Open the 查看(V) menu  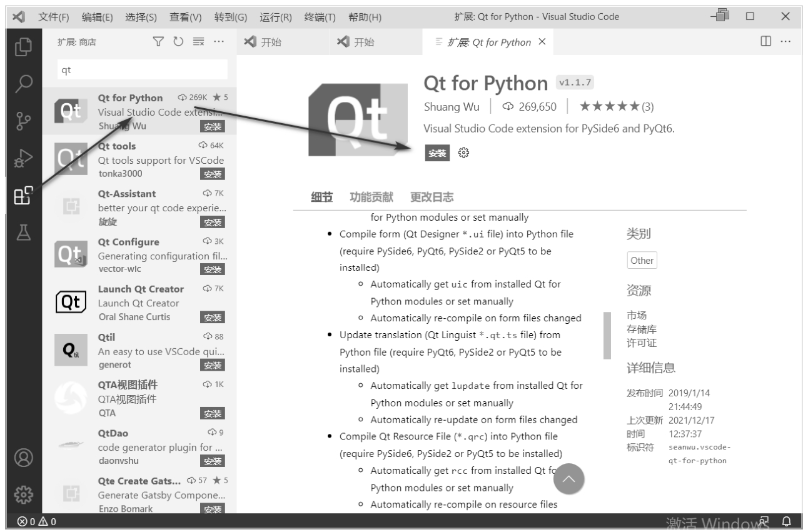click(186, 17)
